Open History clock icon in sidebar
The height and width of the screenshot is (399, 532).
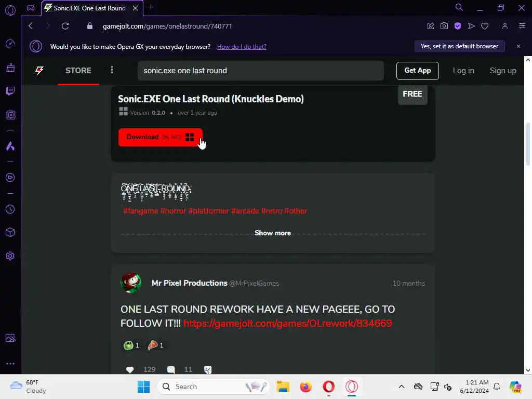point(10,209)
